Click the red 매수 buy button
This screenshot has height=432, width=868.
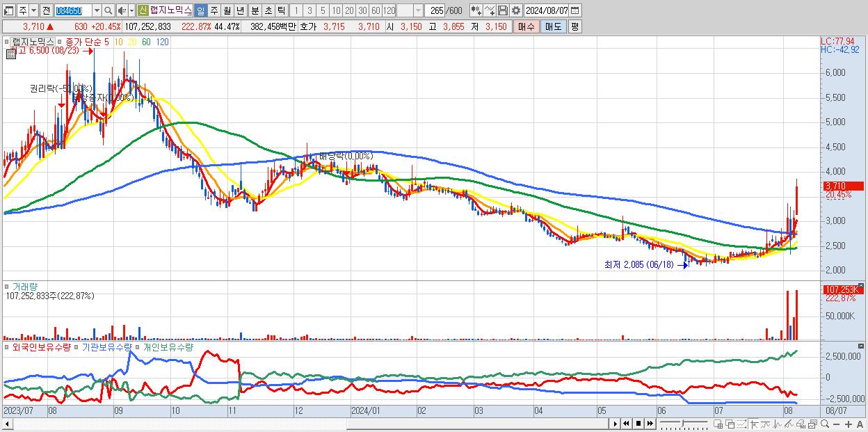525,26
